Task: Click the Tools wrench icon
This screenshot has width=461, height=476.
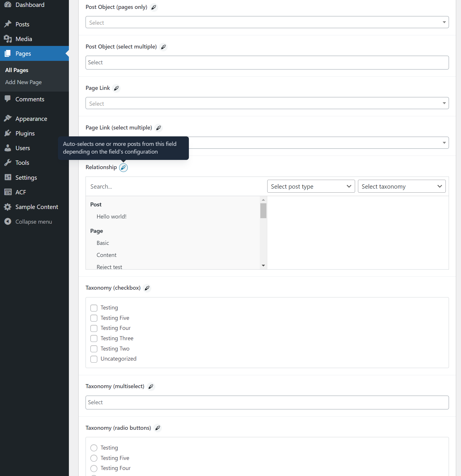Action: tap(8, 162)
